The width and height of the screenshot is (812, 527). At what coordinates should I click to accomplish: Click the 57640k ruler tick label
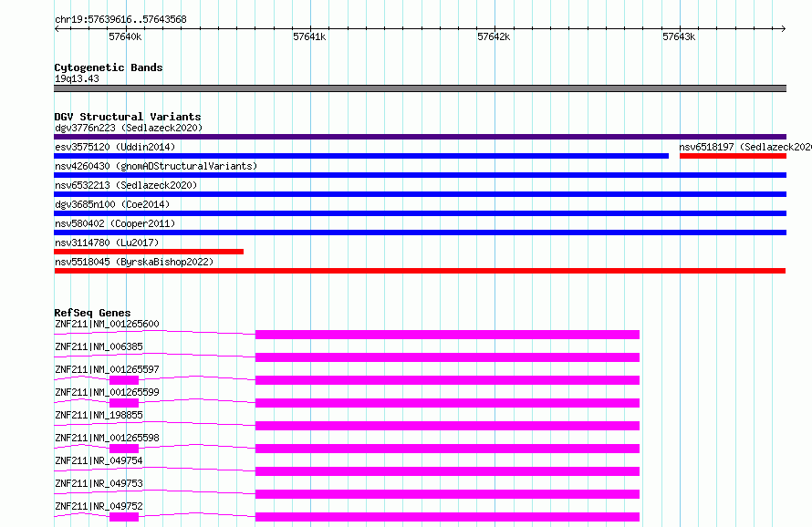click(125, 36)
